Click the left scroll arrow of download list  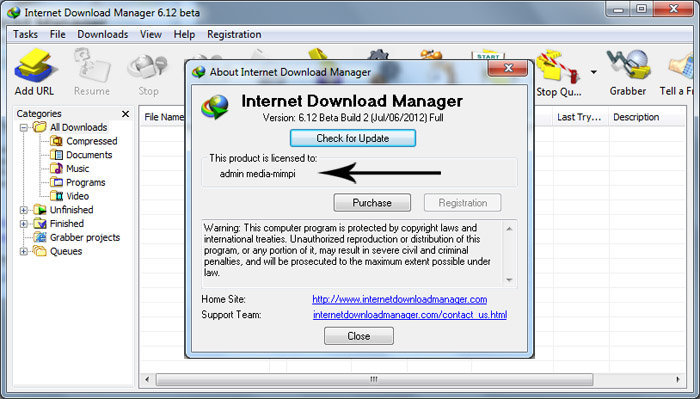point(147,379)
